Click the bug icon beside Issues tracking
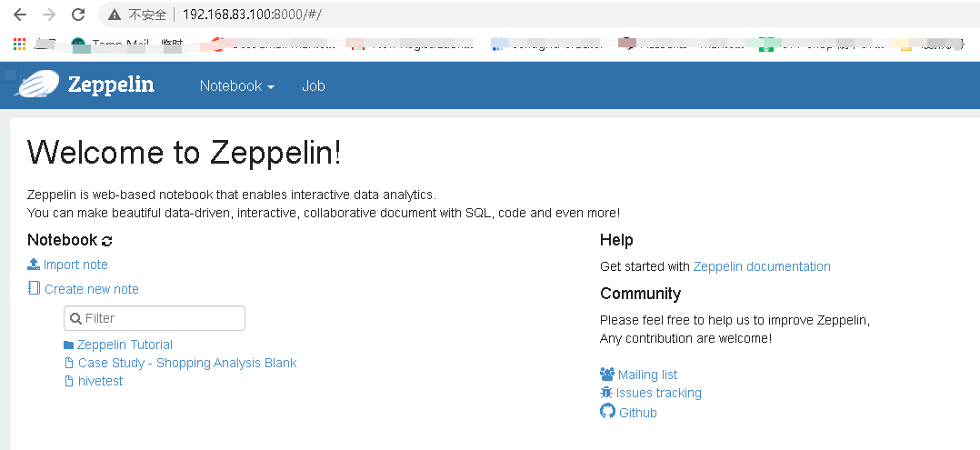This screenshot has height=450, width=980. [x=606, y=393]
